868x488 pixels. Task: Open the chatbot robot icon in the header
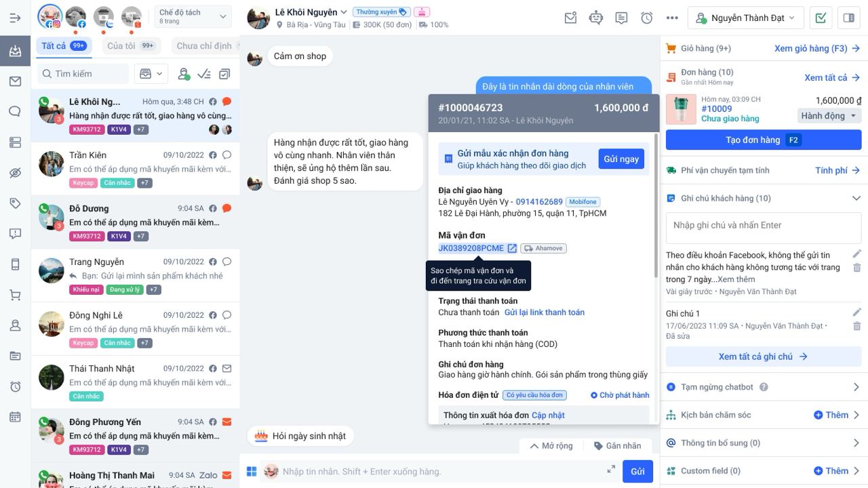(x=596, y=18)
